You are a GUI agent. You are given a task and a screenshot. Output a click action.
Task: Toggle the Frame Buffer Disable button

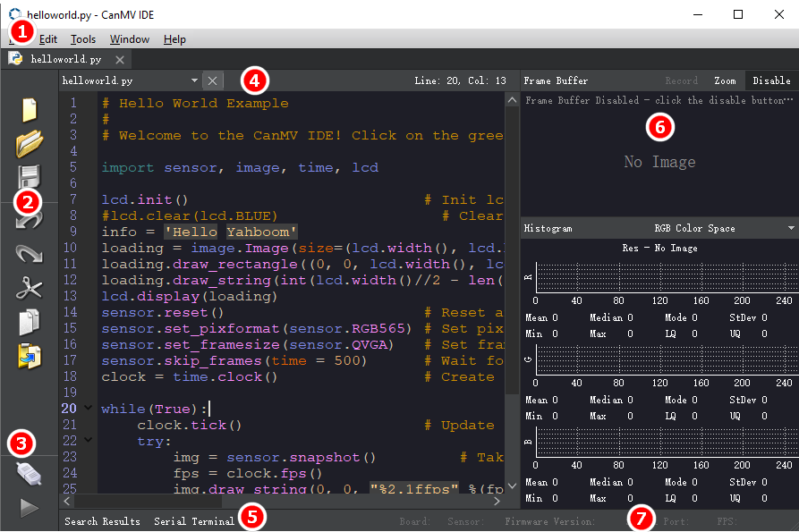tap(771, 80)
